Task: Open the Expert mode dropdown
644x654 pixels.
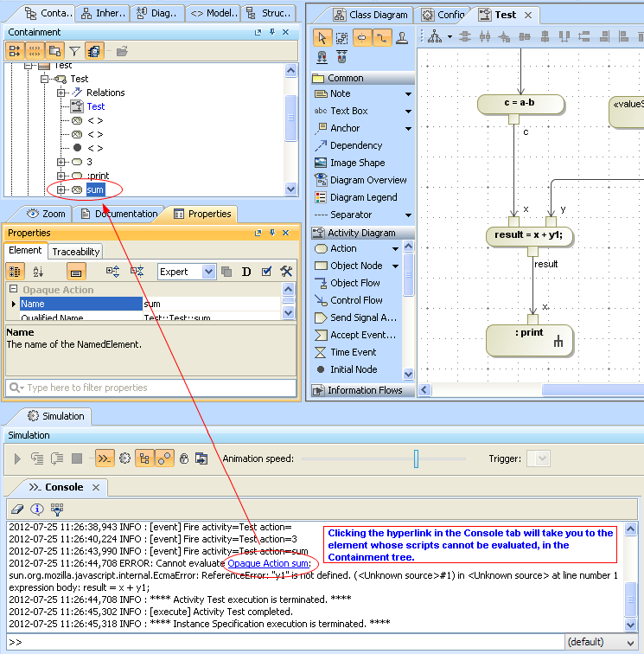Action: tap(208, 272)
